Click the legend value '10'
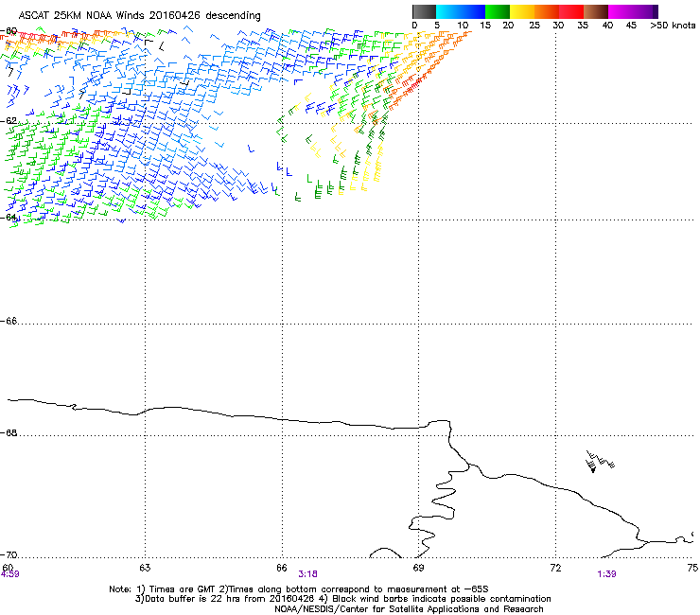The height and width of the screenshot is (615, 700). pos(463,26)
